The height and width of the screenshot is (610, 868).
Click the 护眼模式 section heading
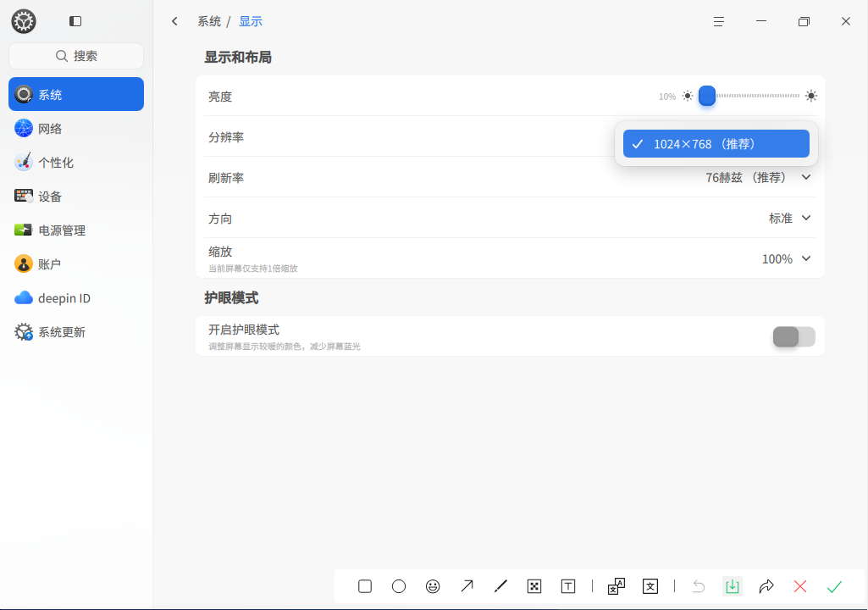[231, 297]
